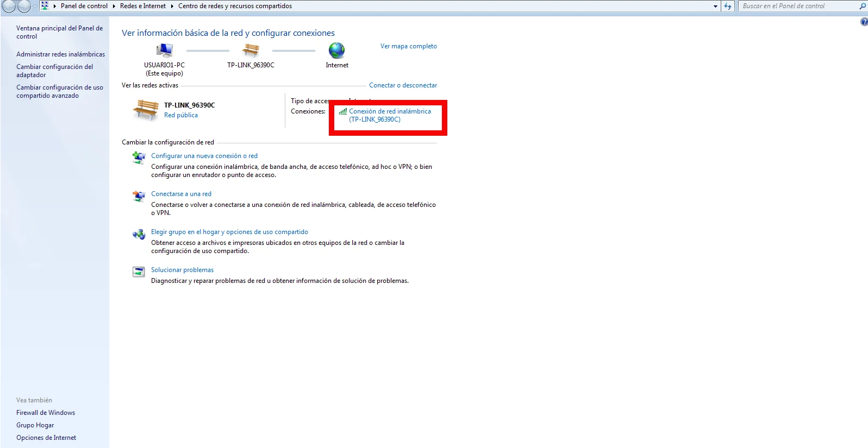
Task: Click the Red pública network type link
Action: (181, 115)
